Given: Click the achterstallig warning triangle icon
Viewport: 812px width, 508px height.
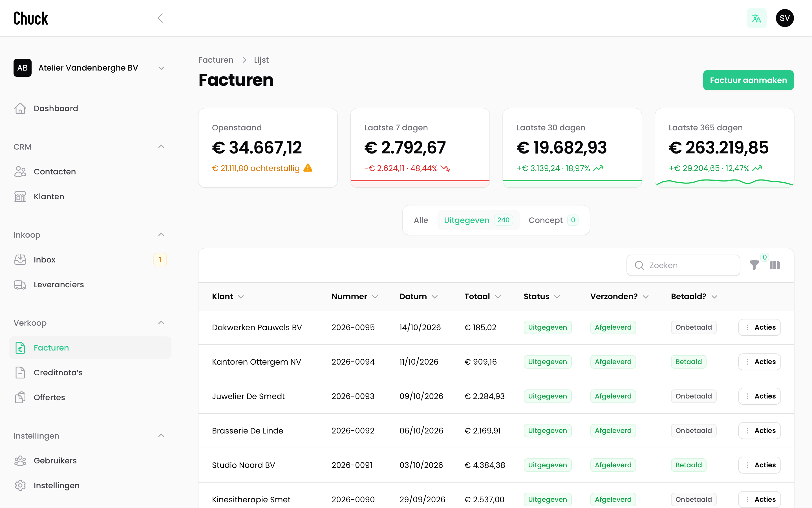Looking at the screenshot, I should [308, 168].
